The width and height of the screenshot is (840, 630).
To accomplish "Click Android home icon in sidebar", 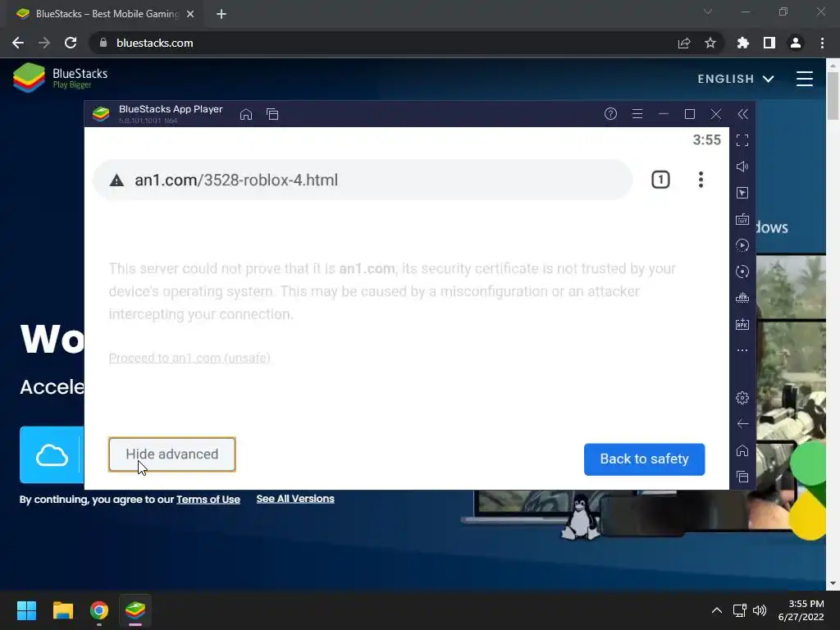I will (x=742, y=450).
